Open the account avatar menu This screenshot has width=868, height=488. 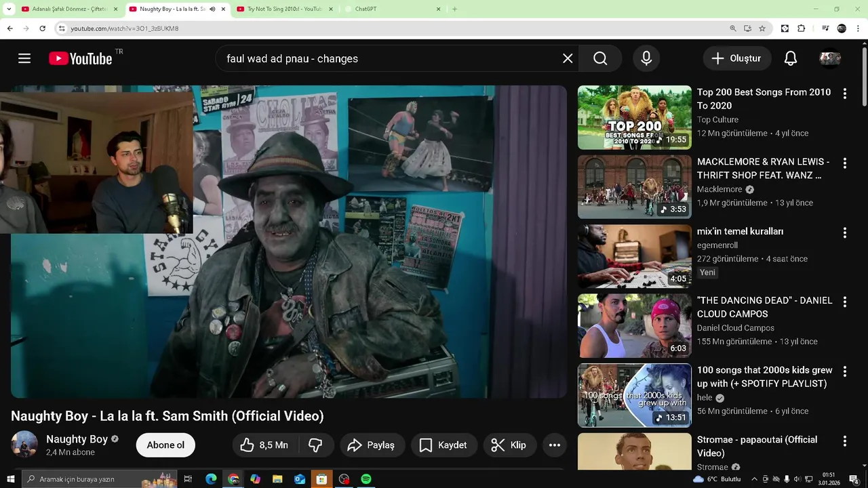(830, 58)
